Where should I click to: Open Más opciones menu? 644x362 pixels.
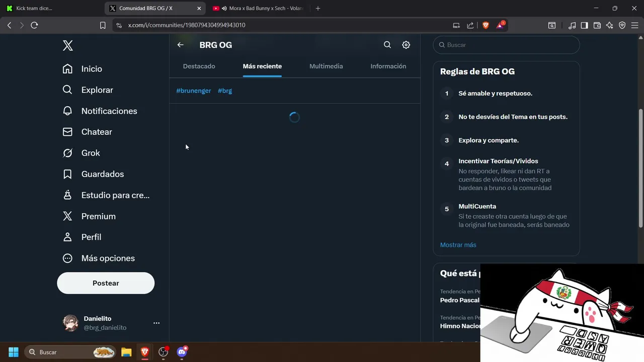coord(99,258)
